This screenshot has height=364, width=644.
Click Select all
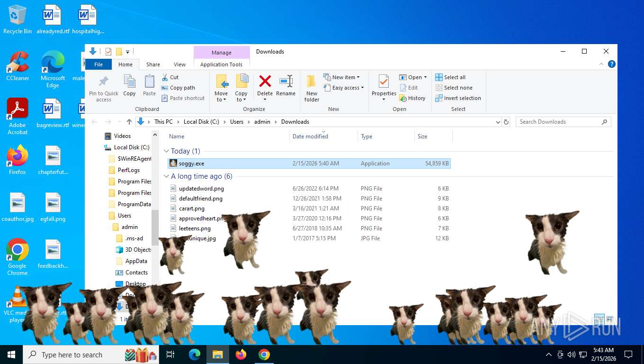click(450, 77)
